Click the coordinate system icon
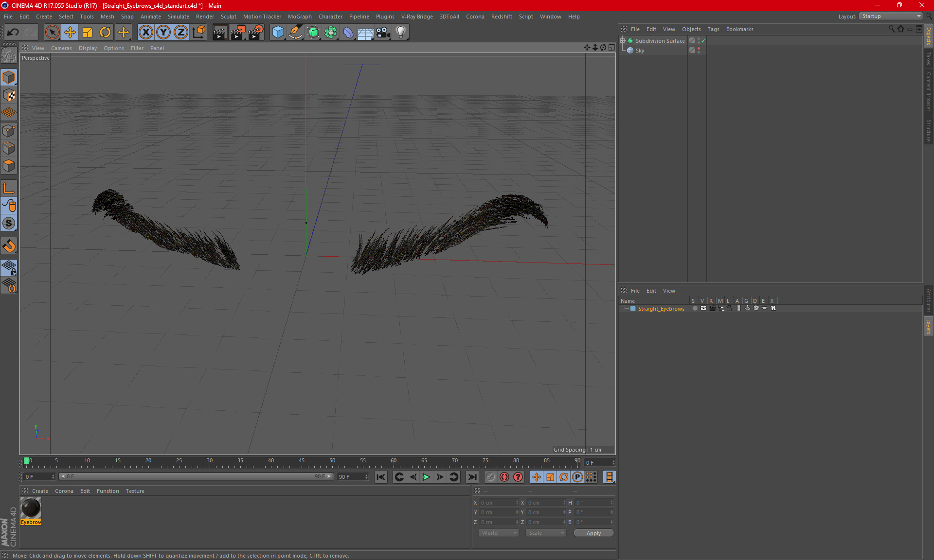 coord(198,33)
